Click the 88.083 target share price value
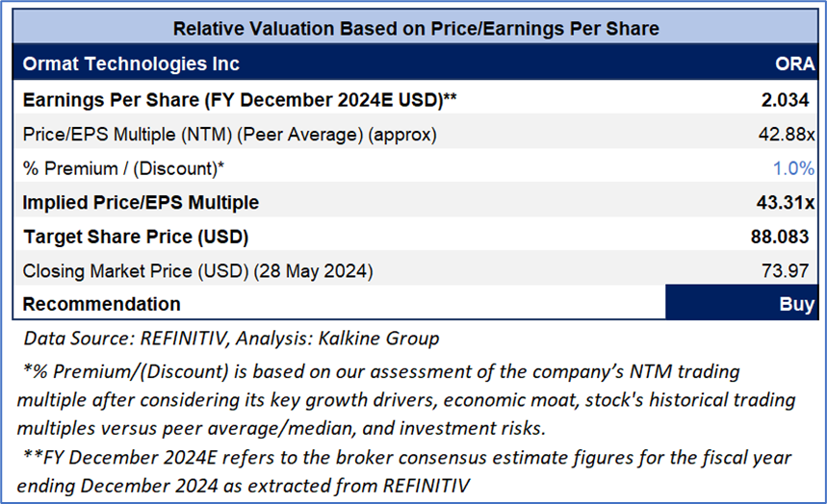827x504 pixels. tap(783, 237)
